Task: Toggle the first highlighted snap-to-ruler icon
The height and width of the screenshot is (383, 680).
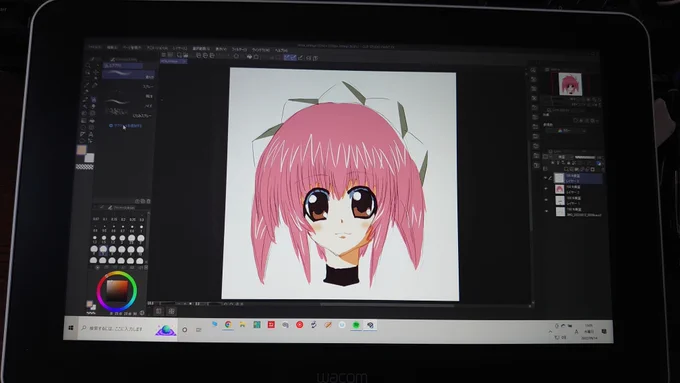Action: 287,57
